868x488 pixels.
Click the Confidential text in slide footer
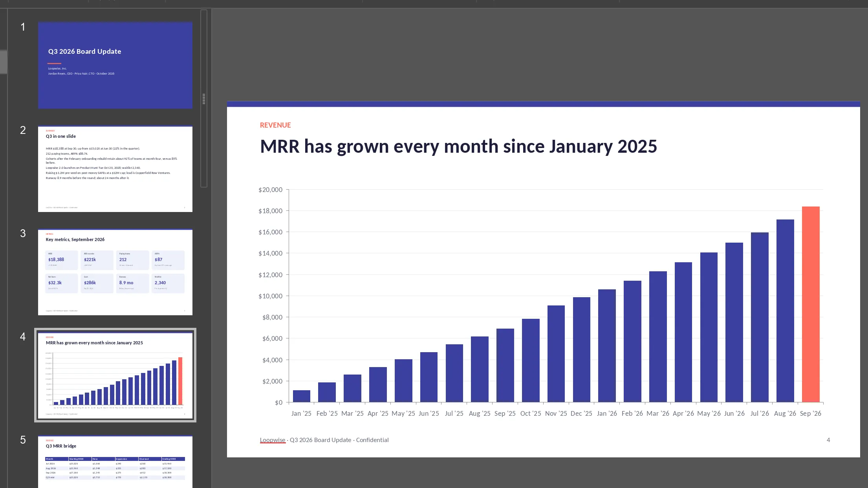(372, 440)
